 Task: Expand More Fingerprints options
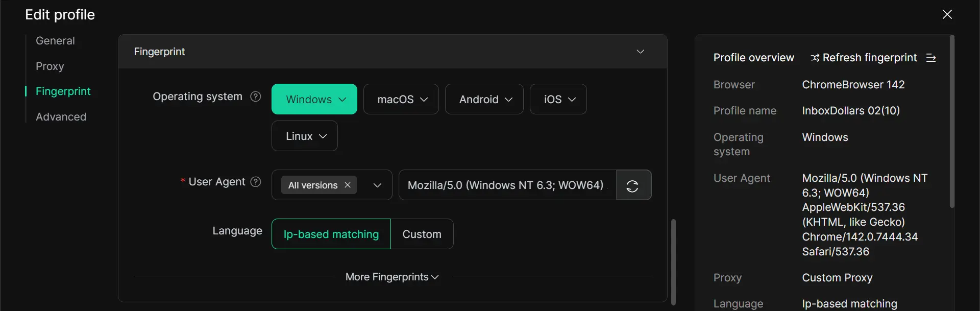tap(392, 277)
